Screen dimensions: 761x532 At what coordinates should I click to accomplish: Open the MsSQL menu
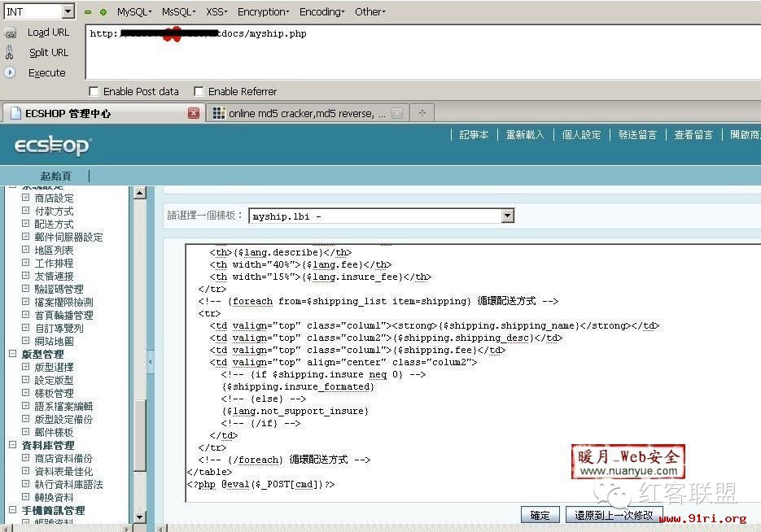point(178,11)
